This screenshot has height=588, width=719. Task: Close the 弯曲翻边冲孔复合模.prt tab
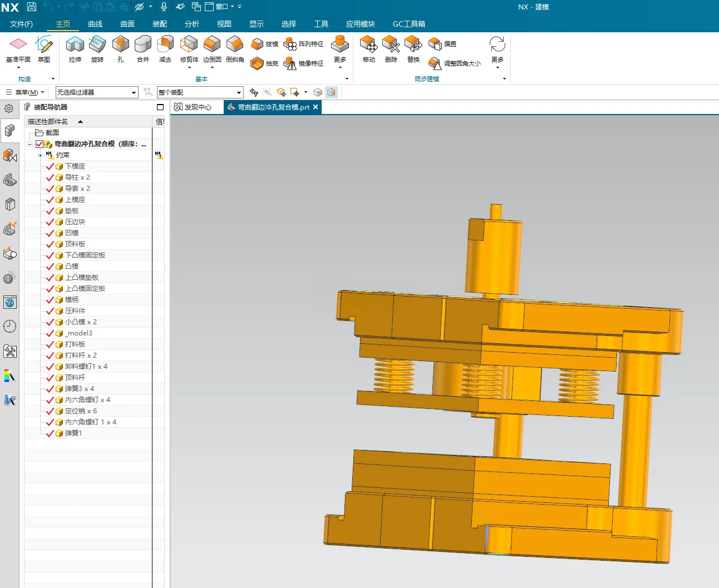[x=316, y=107]
